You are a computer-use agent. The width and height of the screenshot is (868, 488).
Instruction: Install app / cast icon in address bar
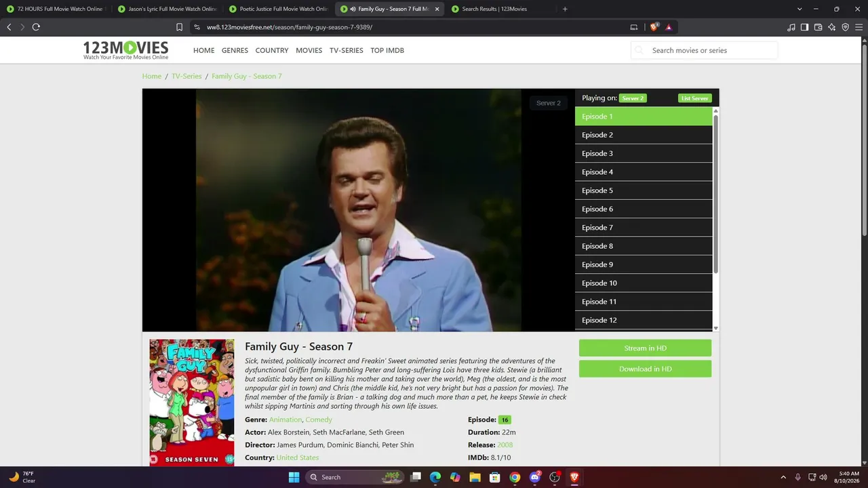coord(634,27)
